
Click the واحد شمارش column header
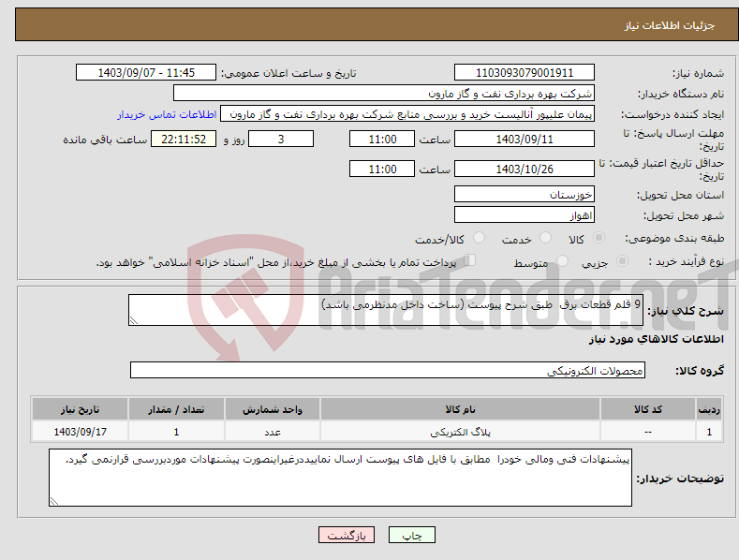pyautogui.click(x=273, y=409)
